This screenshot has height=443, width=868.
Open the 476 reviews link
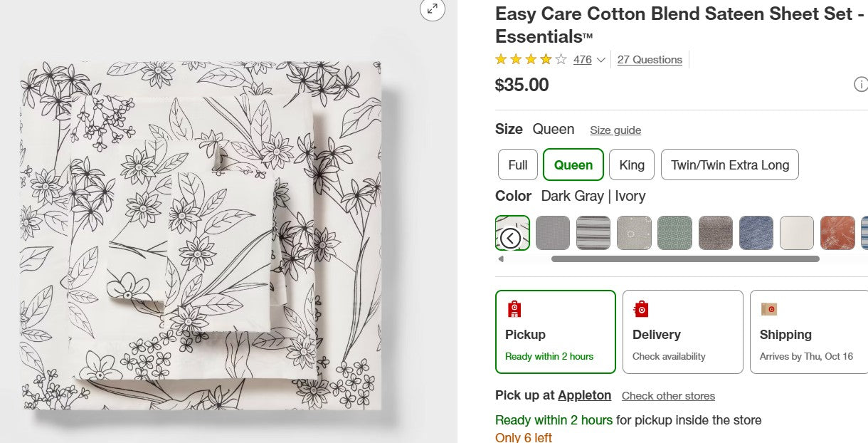[582, 60]
